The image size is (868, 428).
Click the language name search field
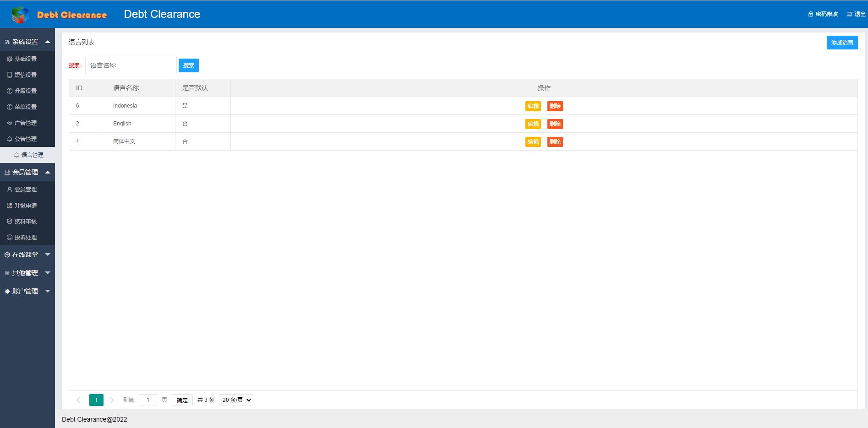131,65
